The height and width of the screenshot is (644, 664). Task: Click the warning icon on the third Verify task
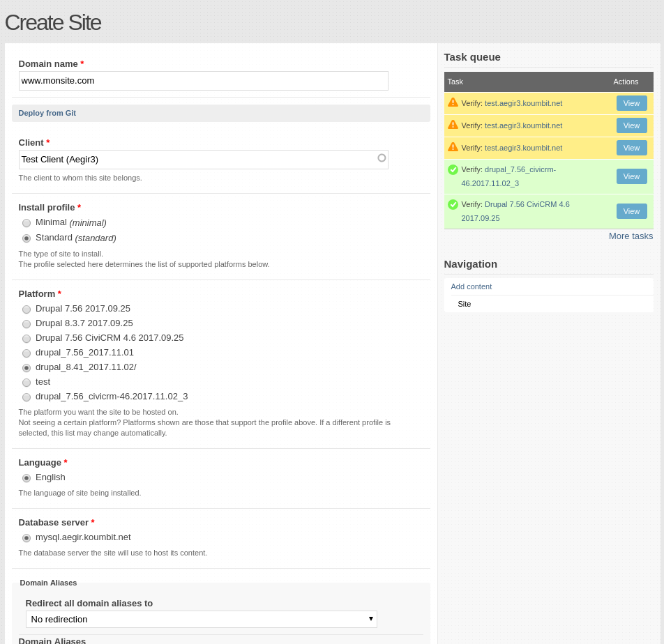[453, 146]
